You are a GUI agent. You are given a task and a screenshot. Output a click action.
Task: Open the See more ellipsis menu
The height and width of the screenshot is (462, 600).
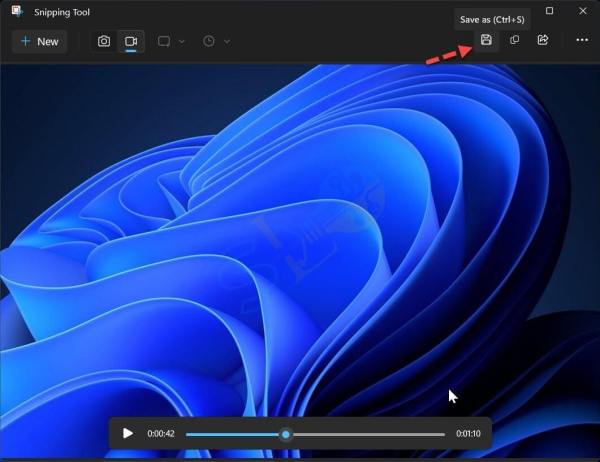[x=582, y=40]
